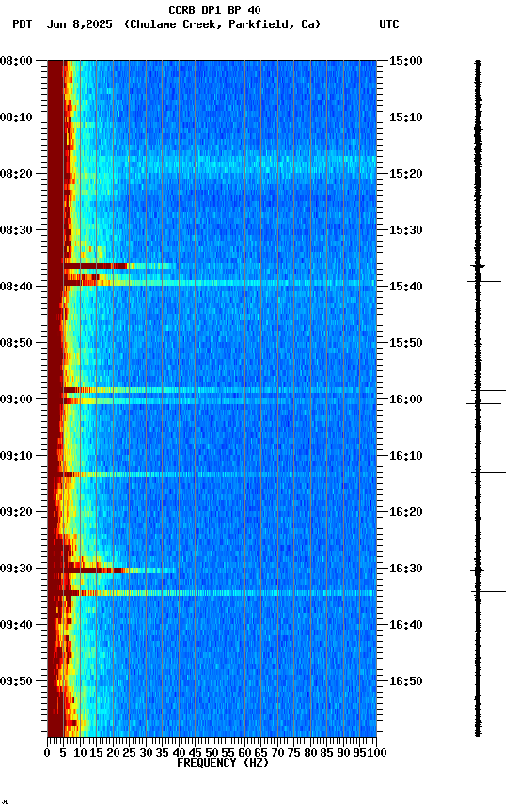Click the seismogram spike near 16:34 UTC
The height and width of the screenshot is (812, 519).
[488, 591]
